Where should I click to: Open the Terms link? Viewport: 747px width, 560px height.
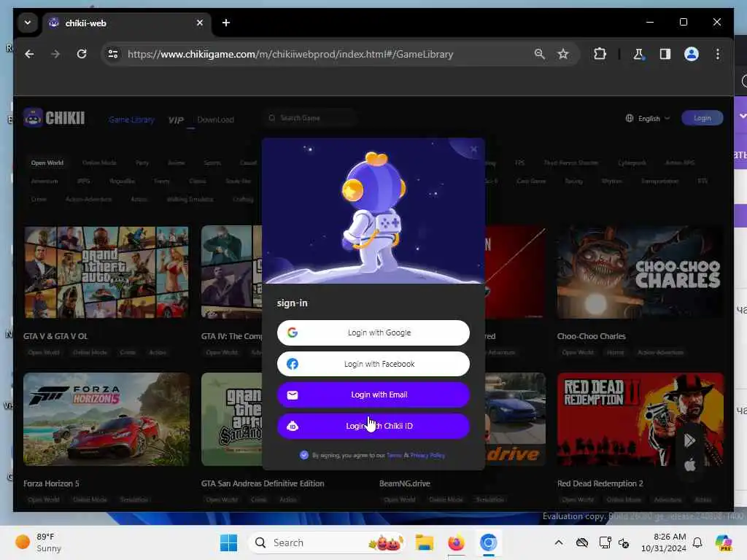point(394,455)
